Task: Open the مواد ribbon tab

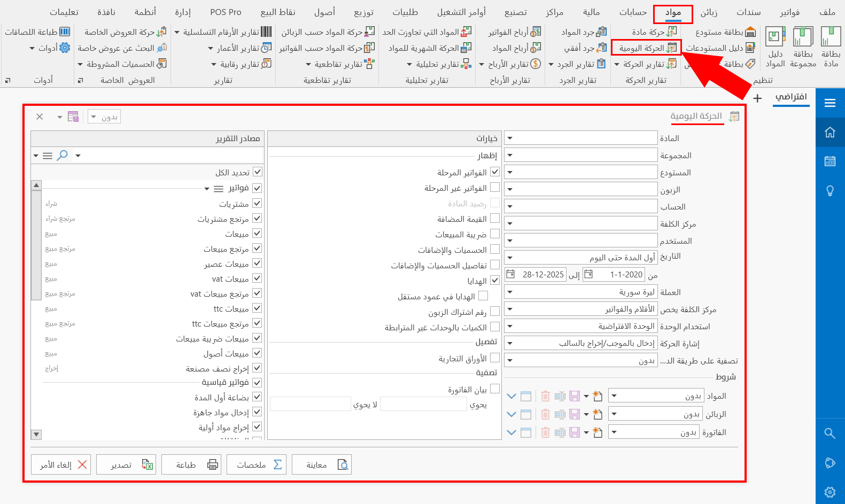Action: pyautogui.click(x=673, y=12)
